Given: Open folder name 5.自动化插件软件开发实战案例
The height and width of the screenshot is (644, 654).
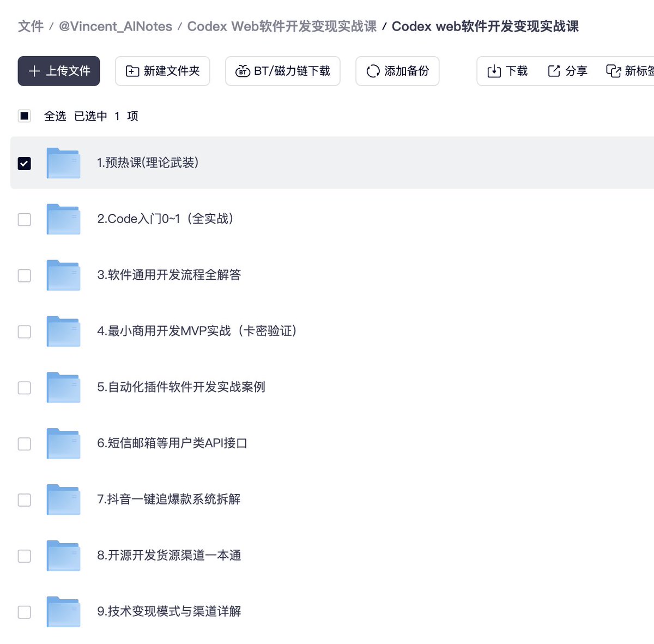Looking at the screenshot, I should tap(181, 387).
